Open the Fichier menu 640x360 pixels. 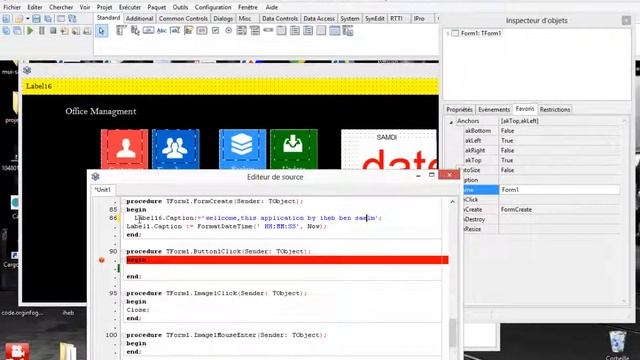[12, 7]
